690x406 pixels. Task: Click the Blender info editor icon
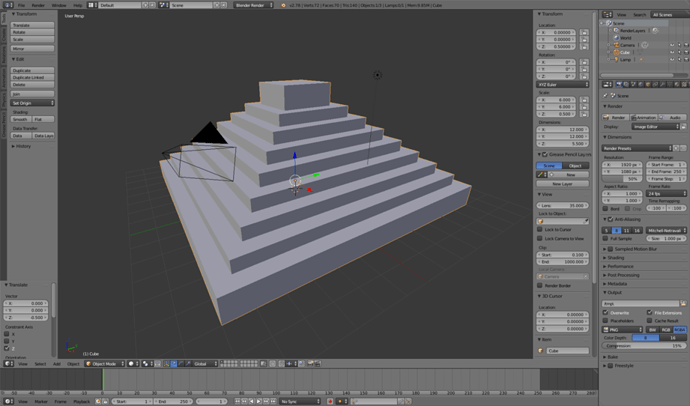(8, 5)
